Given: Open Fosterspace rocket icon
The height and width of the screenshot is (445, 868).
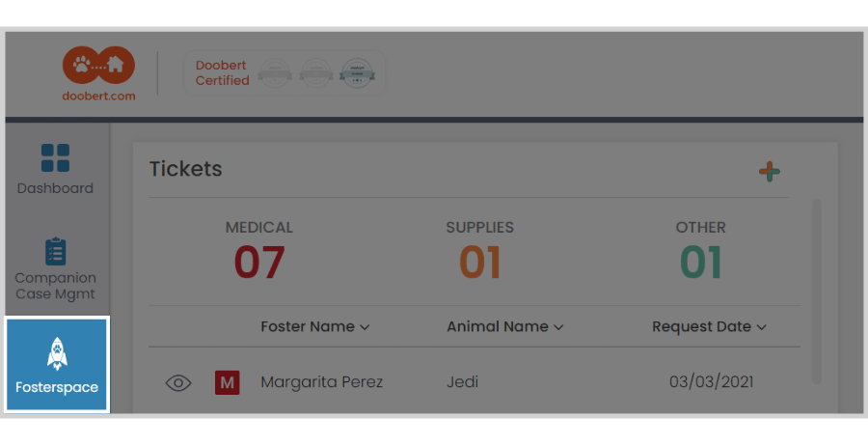Looking at the screenshot, I should [56, 353].
